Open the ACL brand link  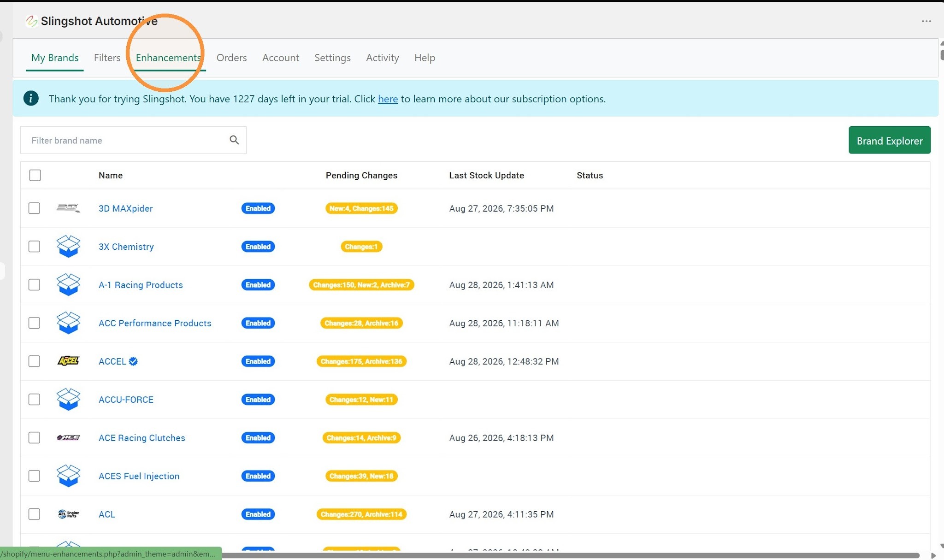(x=107, y=514)
